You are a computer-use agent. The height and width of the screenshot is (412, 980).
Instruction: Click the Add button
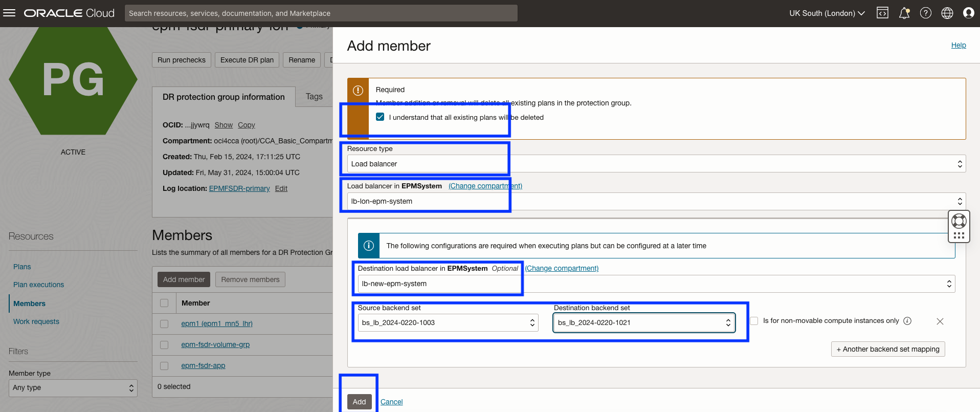point(359,402)
